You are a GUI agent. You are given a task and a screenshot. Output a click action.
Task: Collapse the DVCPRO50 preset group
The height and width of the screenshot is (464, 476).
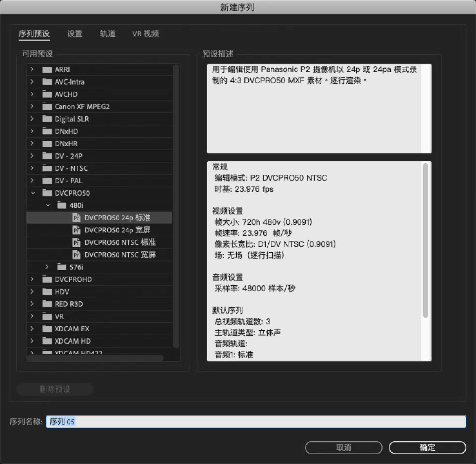coord(33,193)
